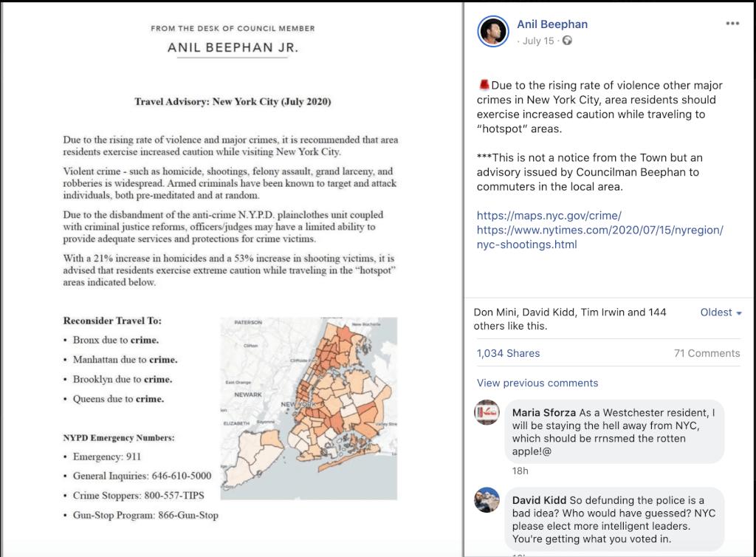The width and height of the screenshot is (756, 557).
Task: Click the NYC crime hotspot map image
Action: pyautogui.click(x=309, y=408)
